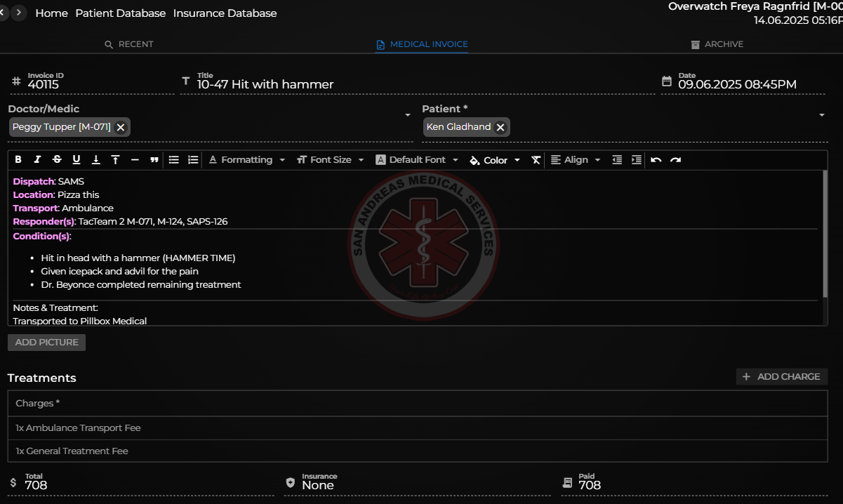Open the Home menu
Viewport: 843px width, 504px height.
pyautogui.click(x=51, y=13)
